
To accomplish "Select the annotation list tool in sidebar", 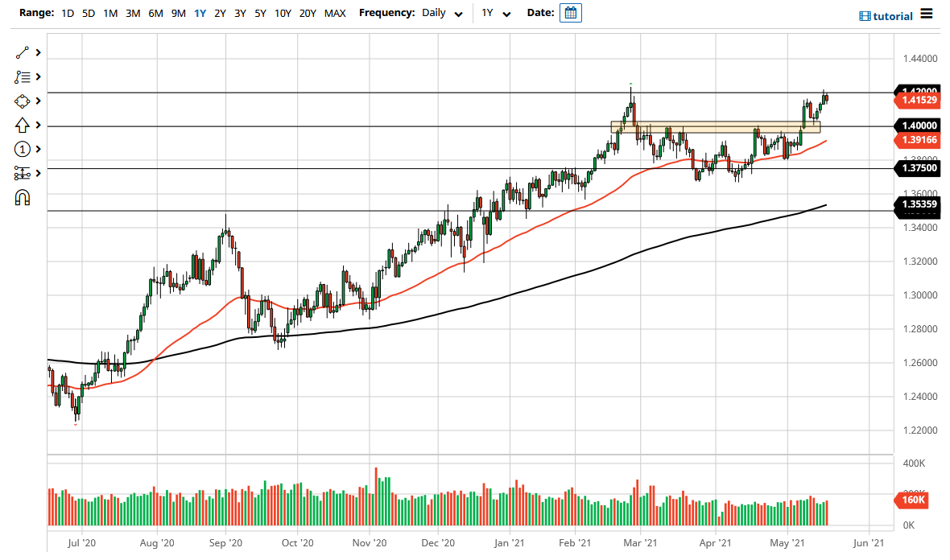I will 23,76.
